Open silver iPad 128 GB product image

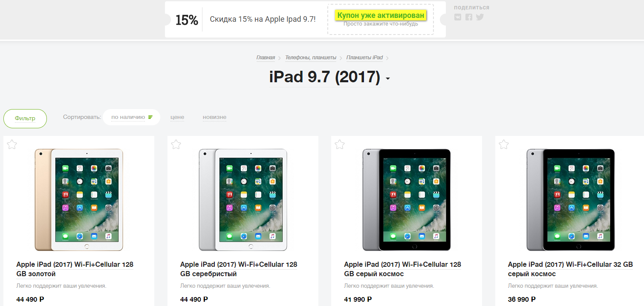tap(243, 200)
